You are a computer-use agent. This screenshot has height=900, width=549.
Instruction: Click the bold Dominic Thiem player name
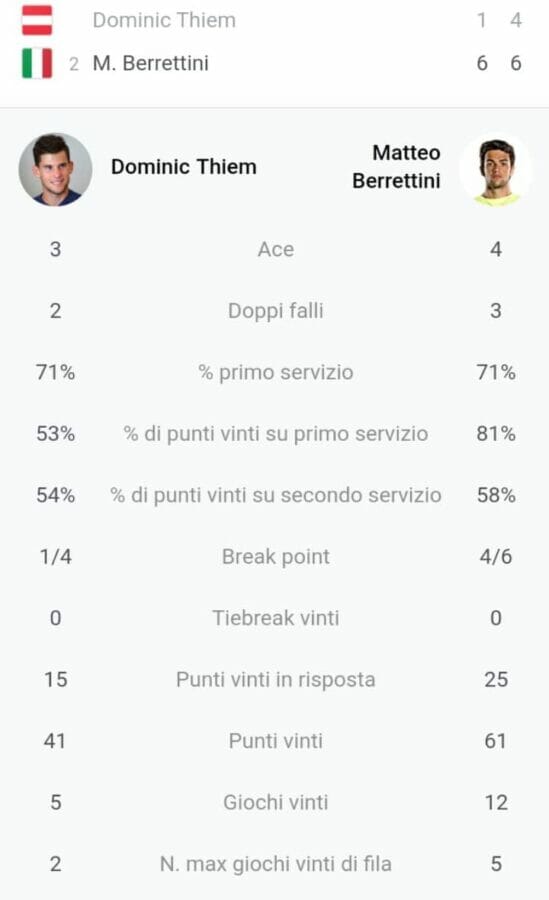184,166
